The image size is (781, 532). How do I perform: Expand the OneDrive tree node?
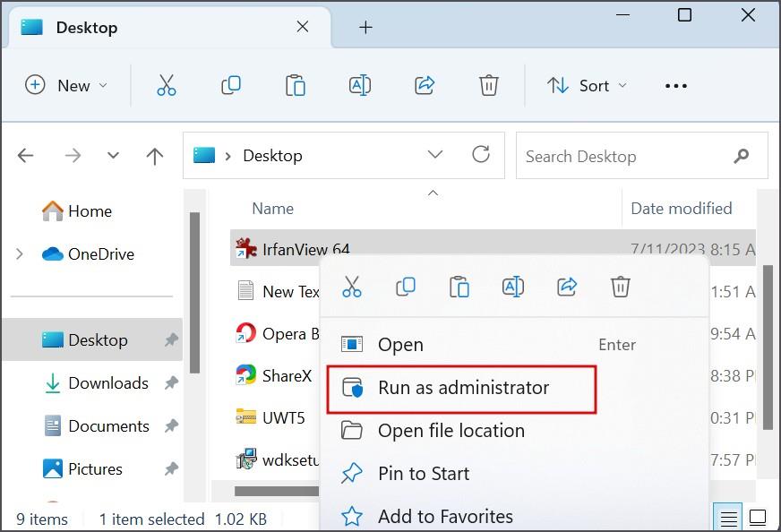20,254
